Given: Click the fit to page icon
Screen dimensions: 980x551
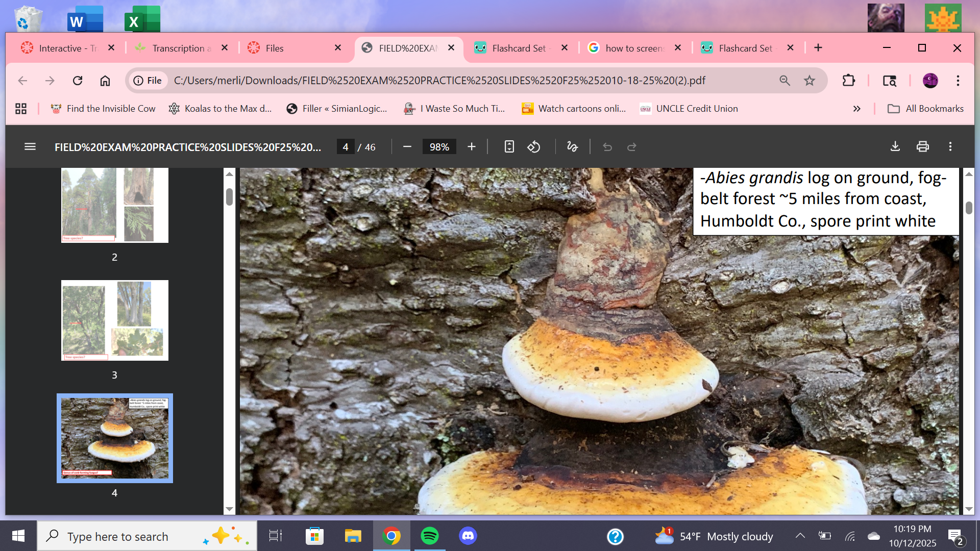Looking at the screenshot, I should click(x=509, y=147).
